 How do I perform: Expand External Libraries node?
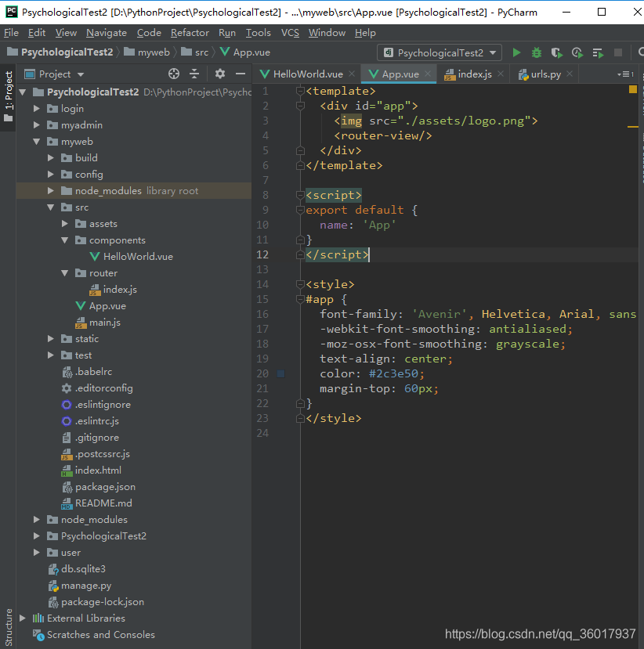(x=23, y=618)
